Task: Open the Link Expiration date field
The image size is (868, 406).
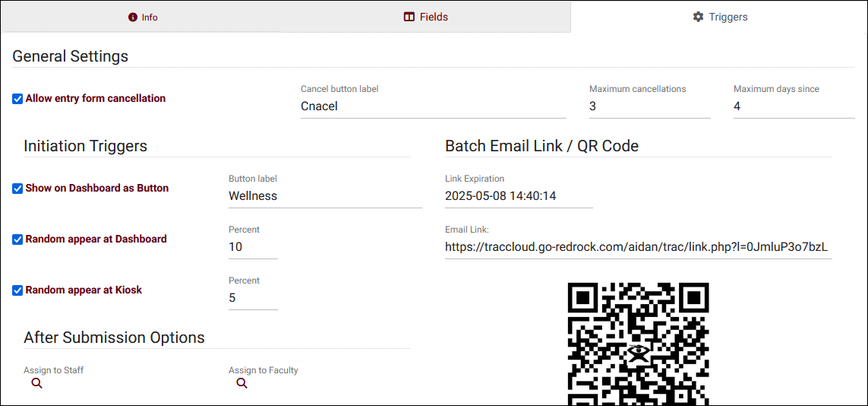Action: tap(519, 196)
